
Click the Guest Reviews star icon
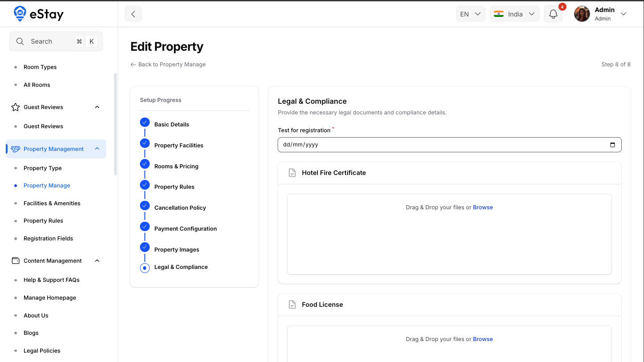16,107
